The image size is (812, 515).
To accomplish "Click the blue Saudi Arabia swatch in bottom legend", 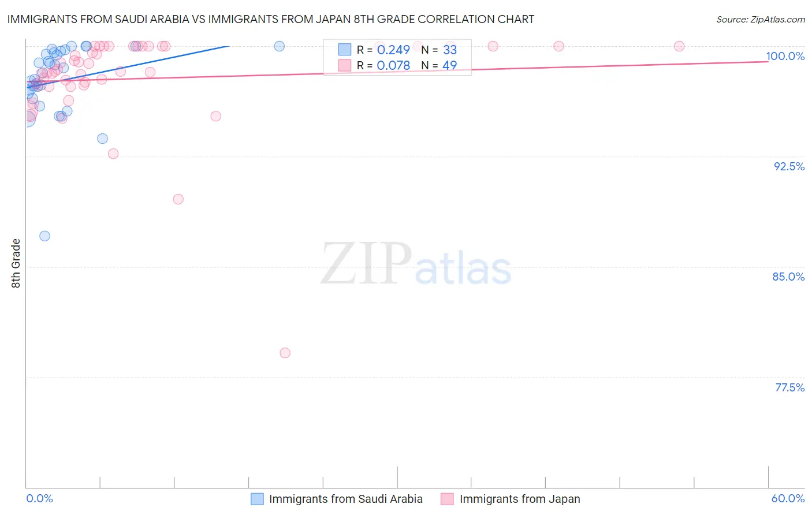I will (x=257, y=499).
